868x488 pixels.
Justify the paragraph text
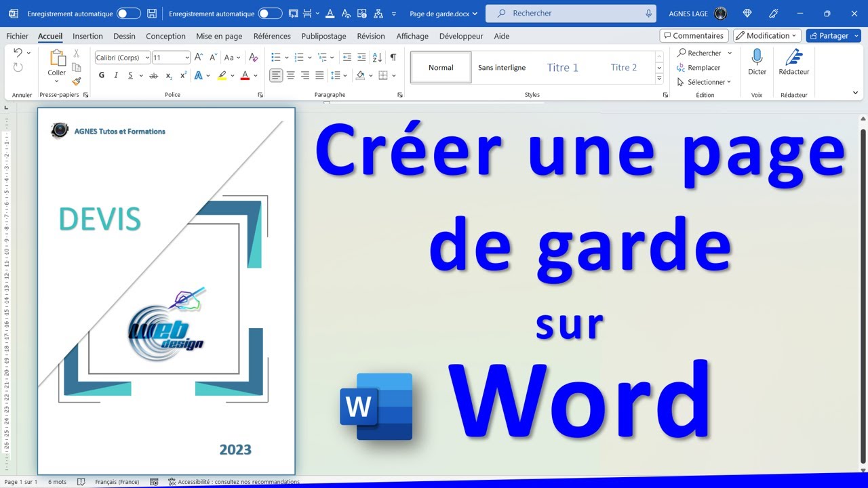click(319, 75)
